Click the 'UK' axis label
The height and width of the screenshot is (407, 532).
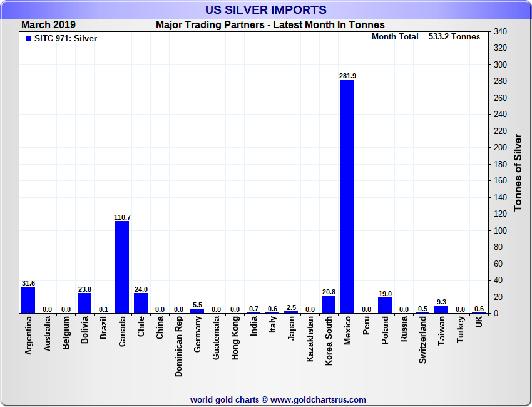click(x=479, y=322)
